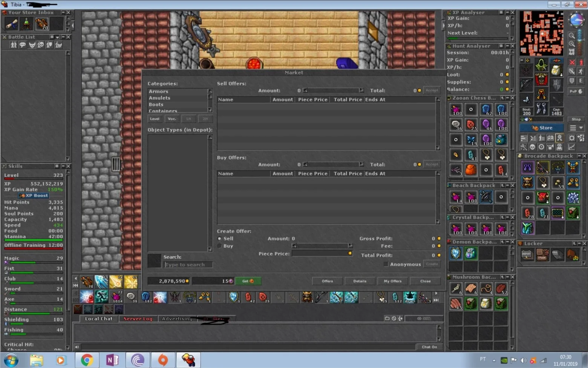Select the Sell radio button
Image resolution: width=588 pixels, height=368 pixels.
[219, 239]
